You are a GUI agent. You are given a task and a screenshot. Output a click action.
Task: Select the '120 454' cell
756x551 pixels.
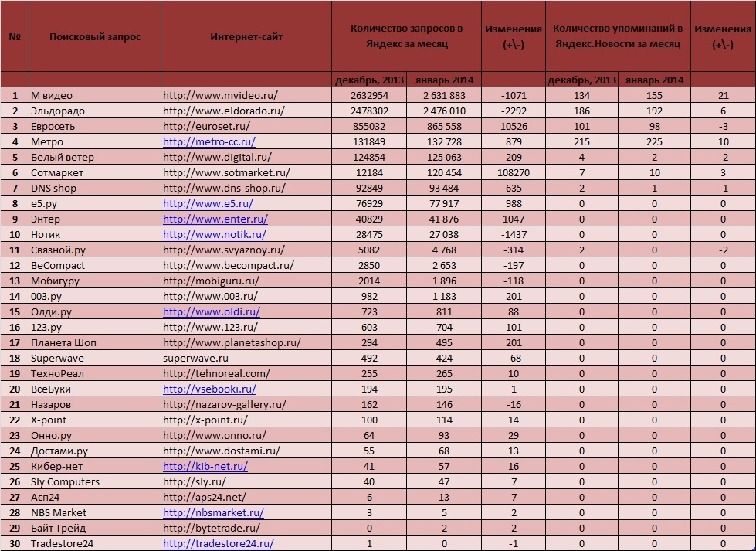coord(444,173)
